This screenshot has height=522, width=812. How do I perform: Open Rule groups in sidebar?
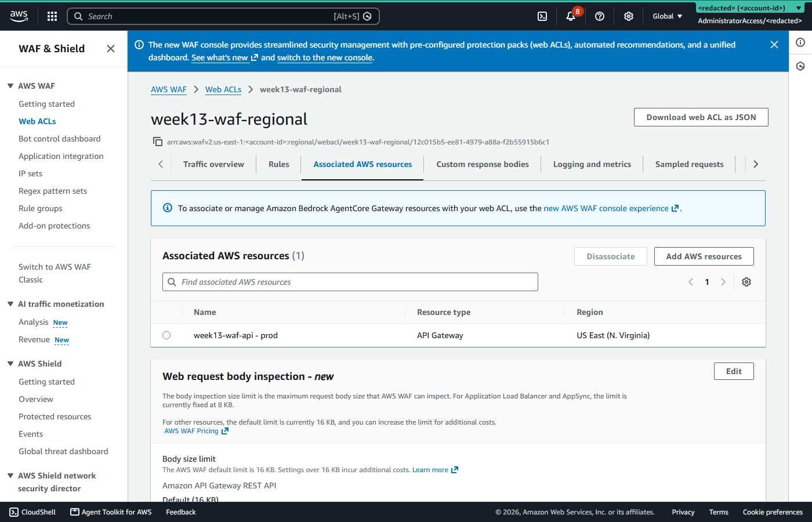click(41, 208)
